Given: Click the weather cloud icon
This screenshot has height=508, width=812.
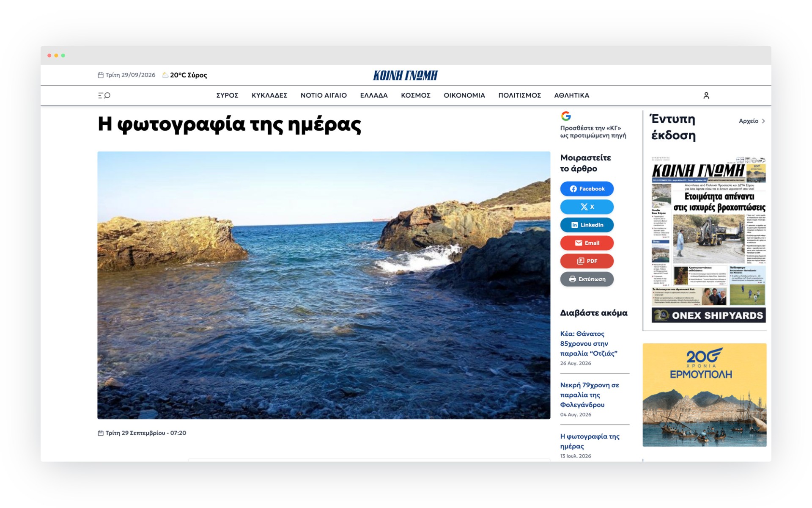Looking at the screenshot, I should click(x=165, y=75).
